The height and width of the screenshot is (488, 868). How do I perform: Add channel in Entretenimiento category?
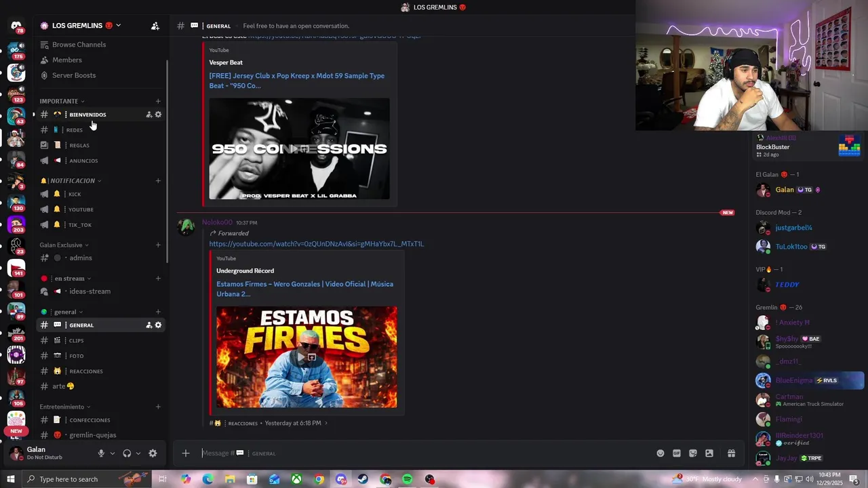point(158,407)
